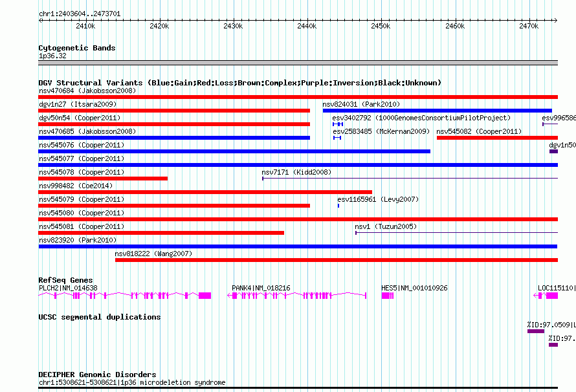The height and width of the screenshot is (392, 576).
Task: Click the ruler's left arrowhead
Action: [x=40, y=20]
